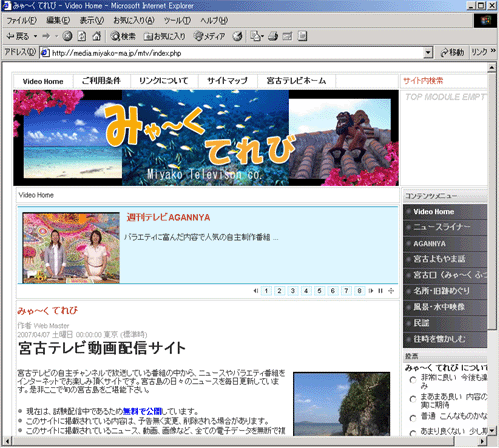Click the next slide arrow in pager
This screenshot has width=499, height=448.
[x=371, y=291]
